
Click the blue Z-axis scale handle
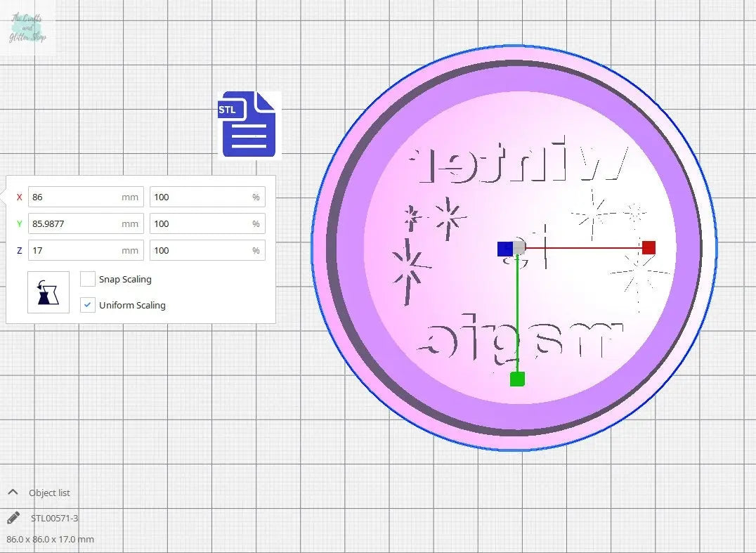(504, 249)
